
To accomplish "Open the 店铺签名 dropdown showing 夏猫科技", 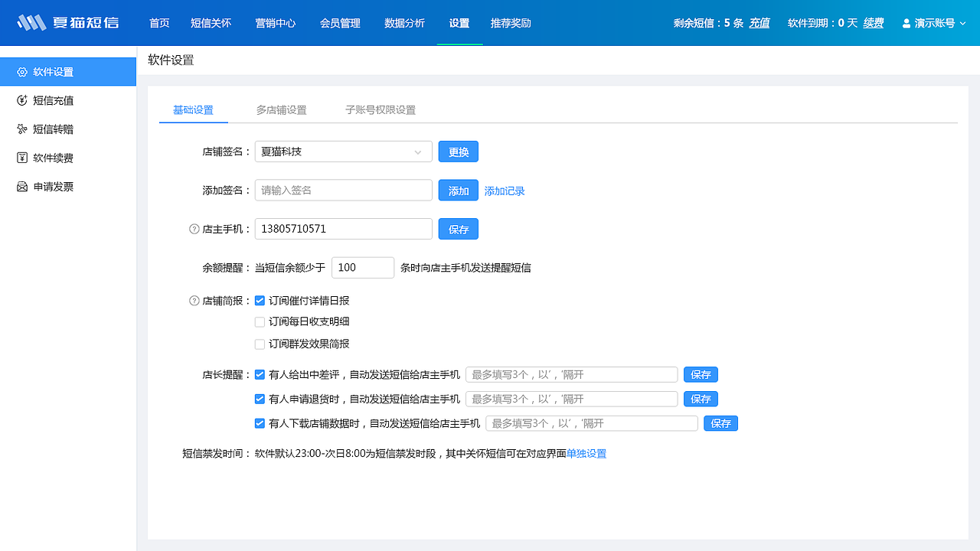I will (343, 152).
